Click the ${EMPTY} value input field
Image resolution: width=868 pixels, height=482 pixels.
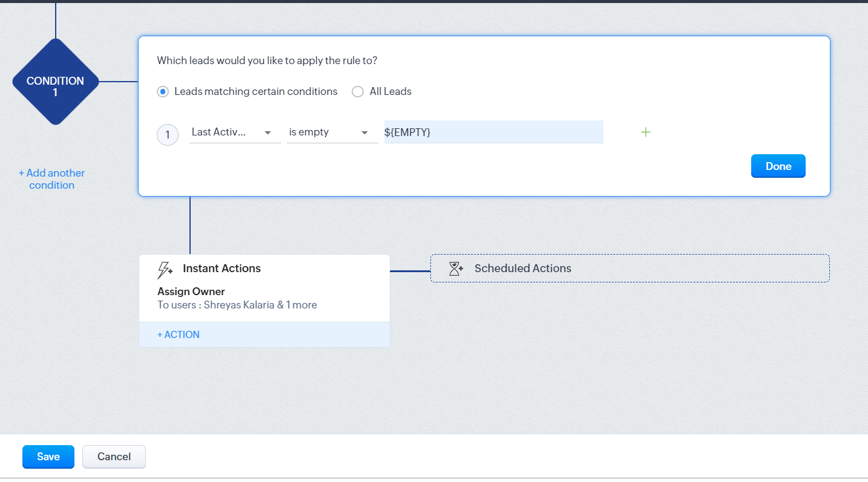494,132
